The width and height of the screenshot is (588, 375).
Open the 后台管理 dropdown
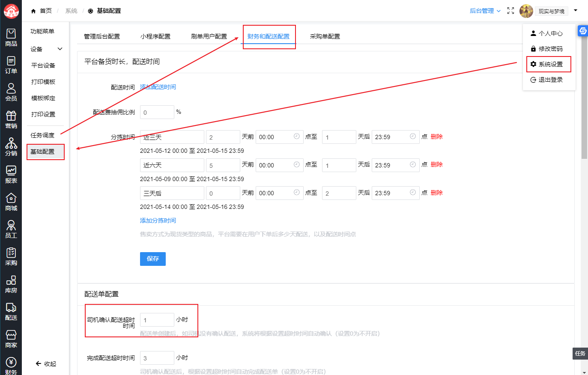(485, 11)
